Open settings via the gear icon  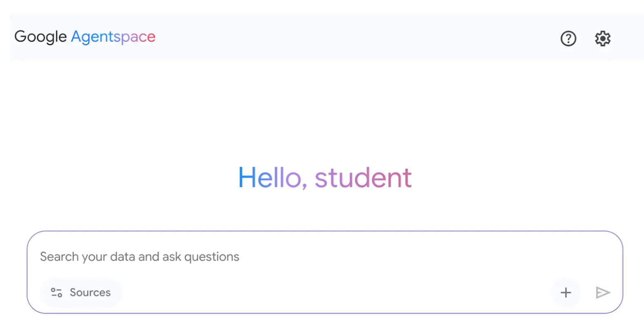point(602,39)
